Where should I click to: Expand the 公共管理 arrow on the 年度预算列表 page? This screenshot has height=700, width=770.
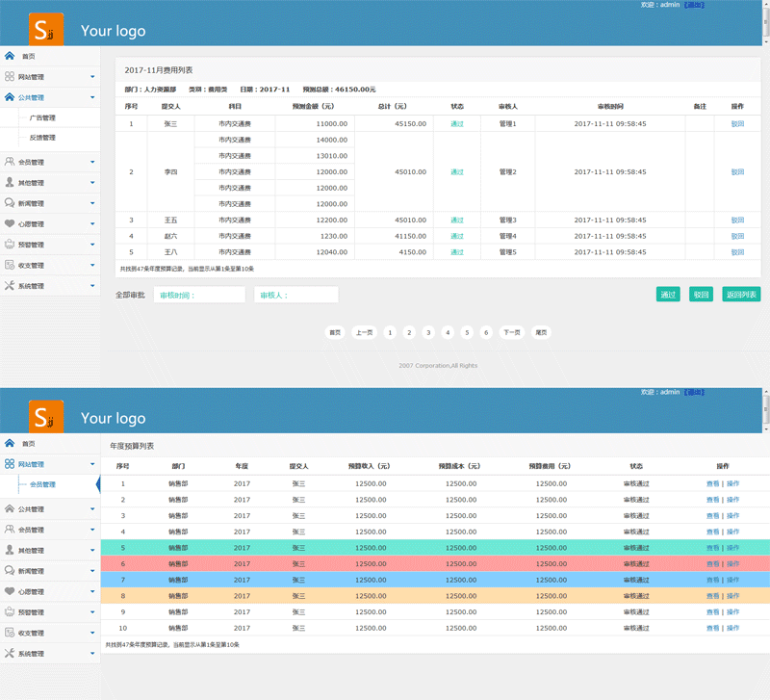coord(92,508)
